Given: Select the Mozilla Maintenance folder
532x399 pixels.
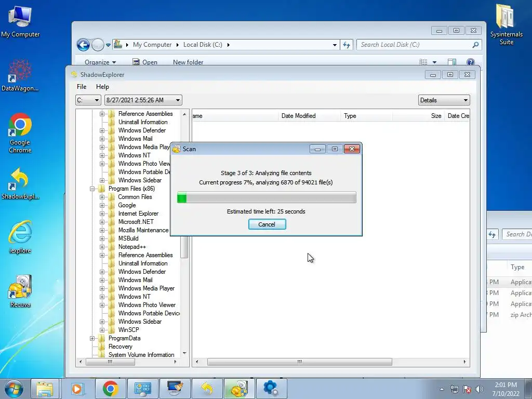Looking at the screenshot, I should (143, 230).
